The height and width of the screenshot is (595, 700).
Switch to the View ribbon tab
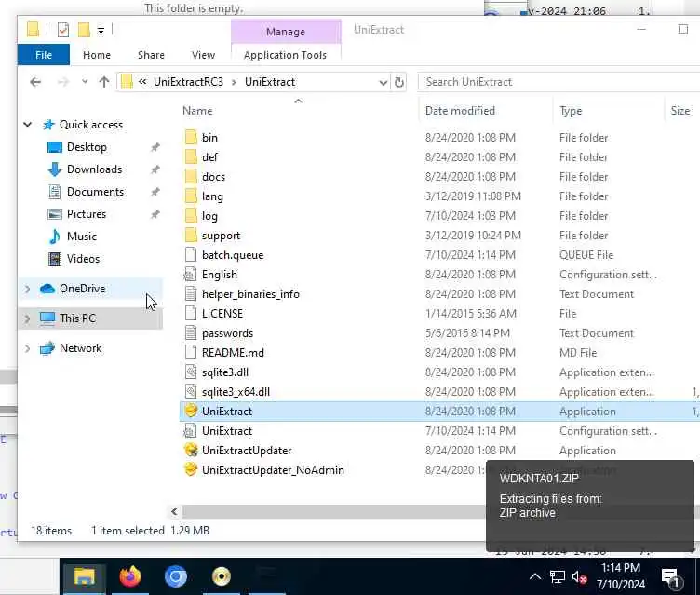coord(203,55)
